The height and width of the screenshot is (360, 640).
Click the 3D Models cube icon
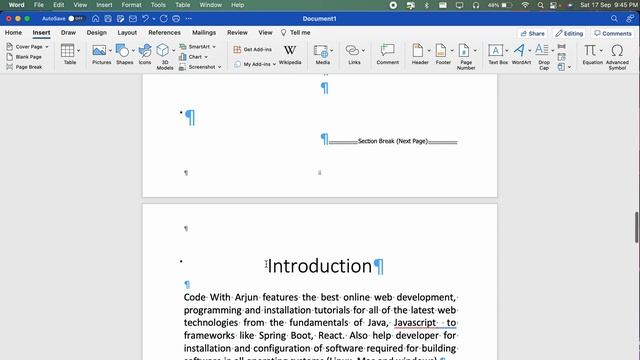pyautogui.click(x=162, y=51)
